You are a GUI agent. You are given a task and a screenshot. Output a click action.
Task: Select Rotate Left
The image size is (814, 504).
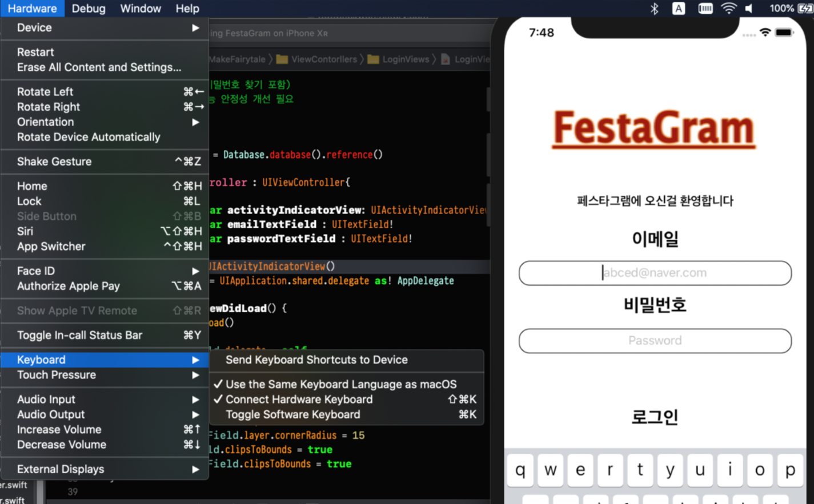[105, 91]
